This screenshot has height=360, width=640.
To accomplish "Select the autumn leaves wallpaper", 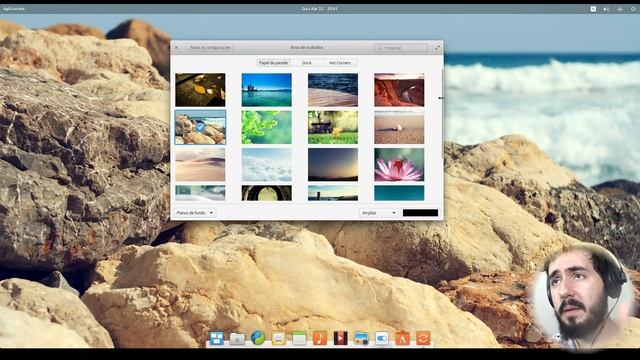I will pyautogui.click(x=200, y=90).
